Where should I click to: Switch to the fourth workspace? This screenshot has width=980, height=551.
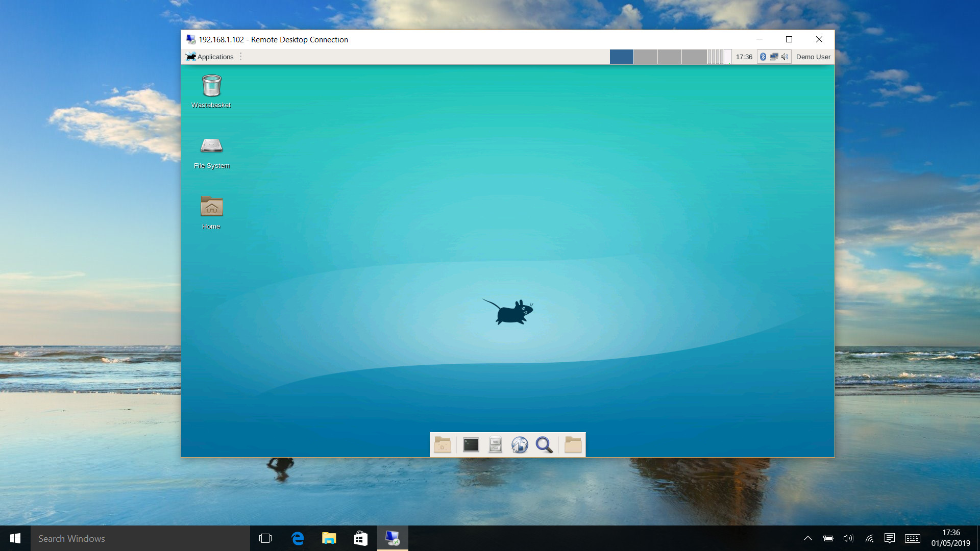pyautogui.click(x=694, y=57)
